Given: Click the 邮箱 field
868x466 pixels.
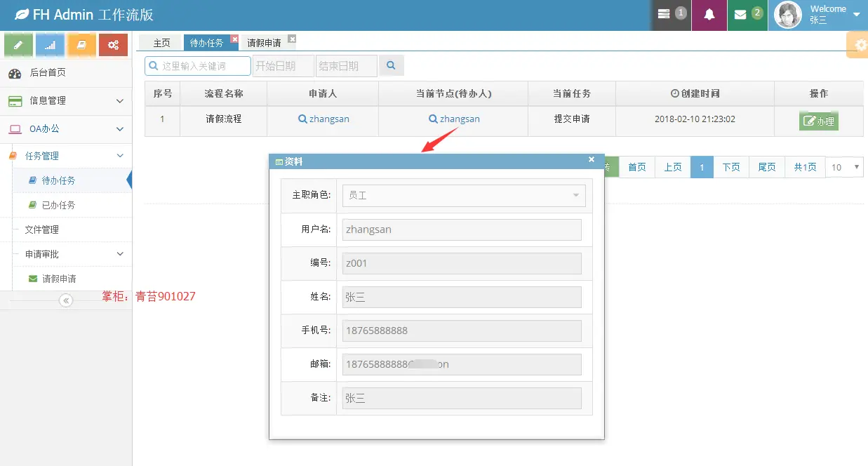Looking at the screenshot, I should click(x=462, y=364).
